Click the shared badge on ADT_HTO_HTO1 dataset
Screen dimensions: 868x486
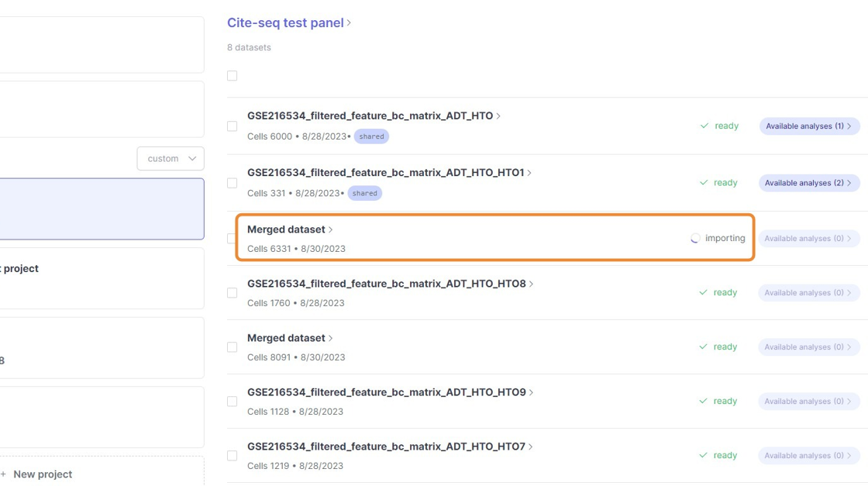(x=364, y=193)
